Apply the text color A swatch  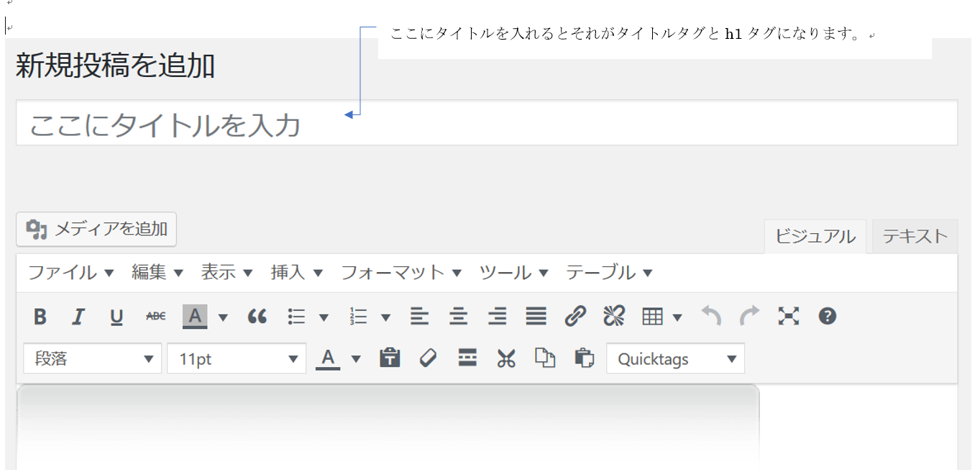328,358
